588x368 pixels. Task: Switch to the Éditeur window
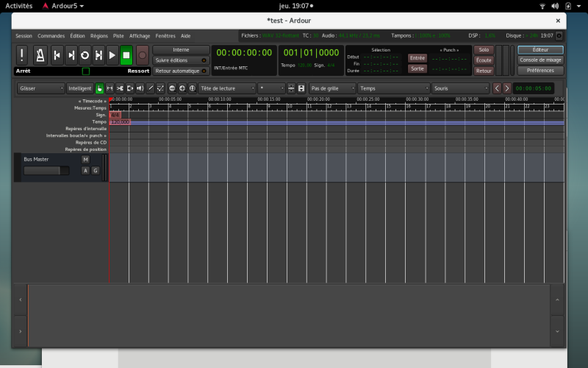click(540, 49)
